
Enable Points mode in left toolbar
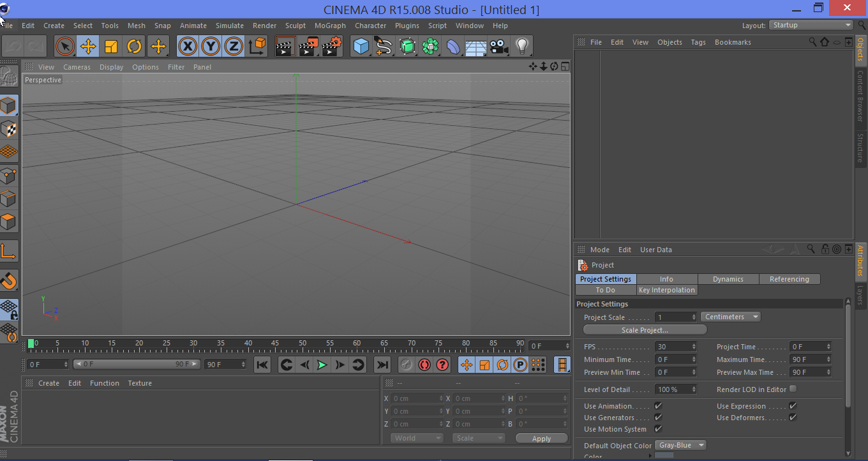click(9, 176)
